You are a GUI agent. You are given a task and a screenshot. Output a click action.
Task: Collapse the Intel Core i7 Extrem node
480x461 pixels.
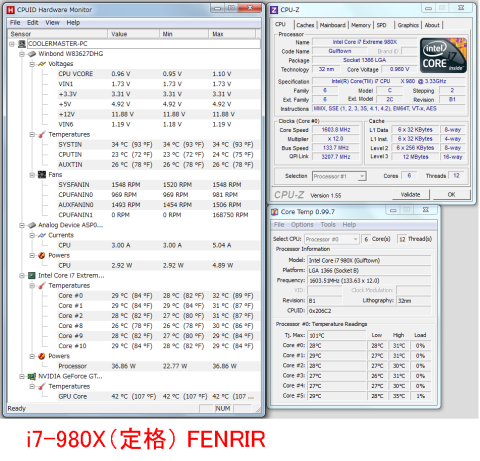pos(22,276)
